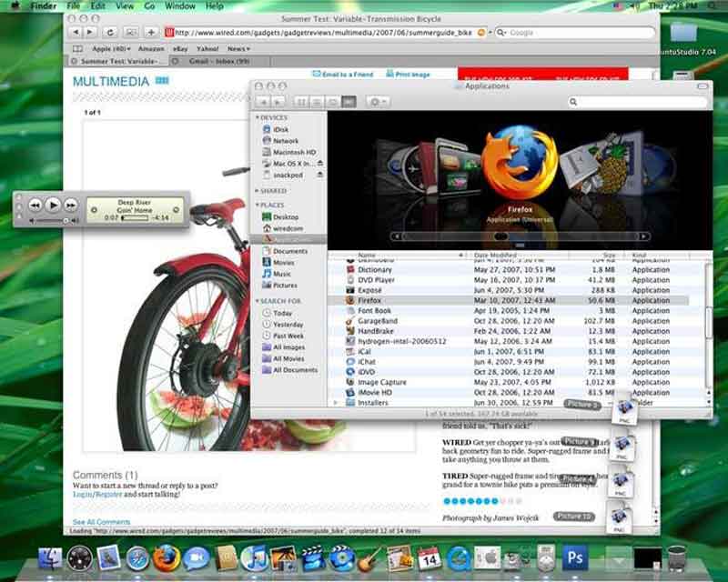
Task: Switch Finder to list view
Action: coord(317,102)
